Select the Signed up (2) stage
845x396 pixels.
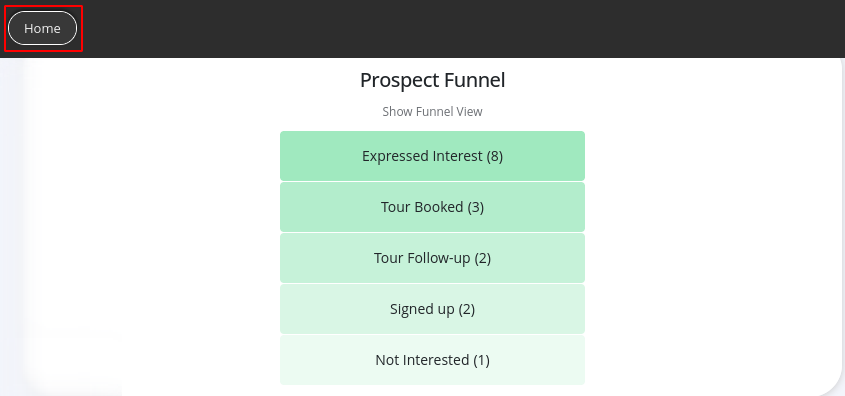tap(432, 309)
